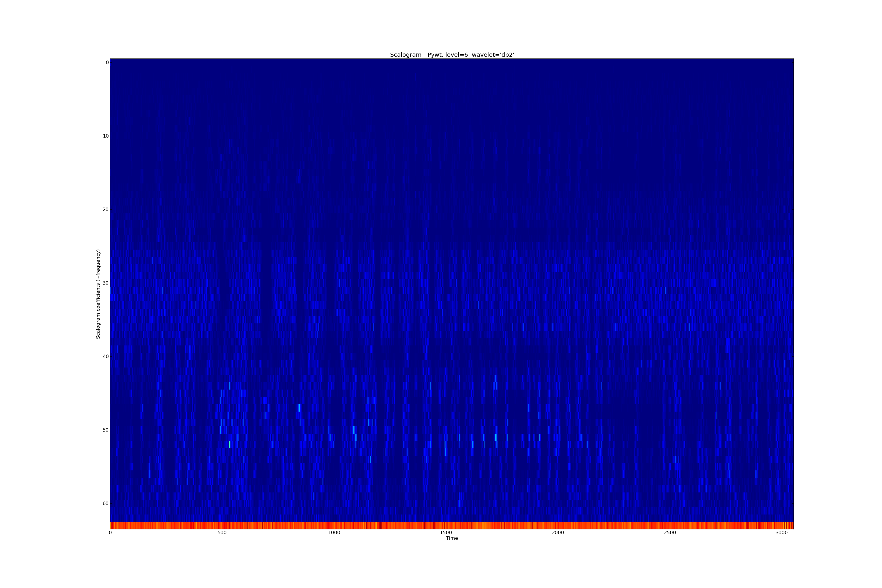Click the x-axis tick label 1000

(334, 532)
